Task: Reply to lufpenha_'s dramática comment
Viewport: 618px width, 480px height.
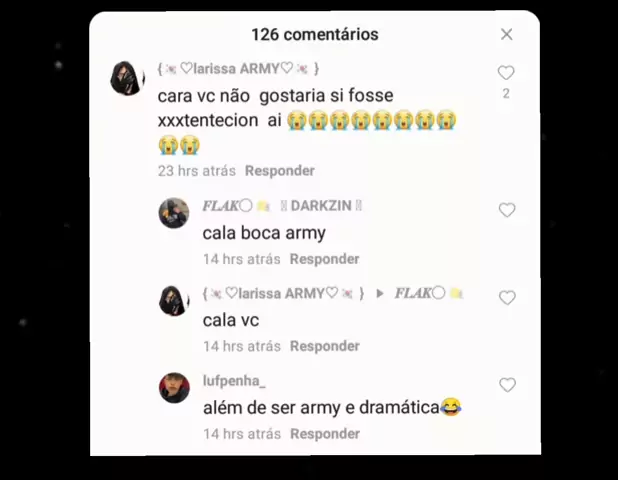Action: (x=325, y=434)
